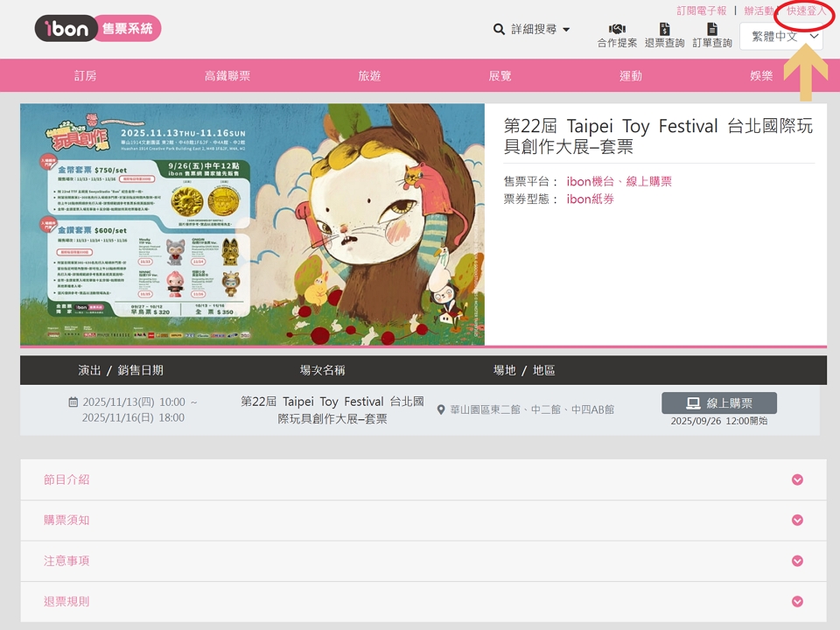This screenshot has height=630, width=840.
Task: Click the '演出 / 銷售日期' column header
Action: [121, 370]
